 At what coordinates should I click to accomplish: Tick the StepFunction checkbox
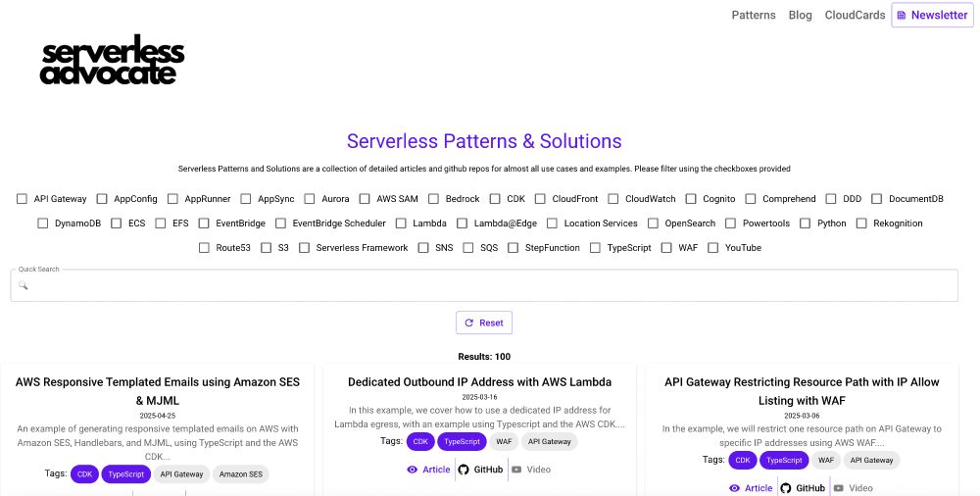(514, 247)
